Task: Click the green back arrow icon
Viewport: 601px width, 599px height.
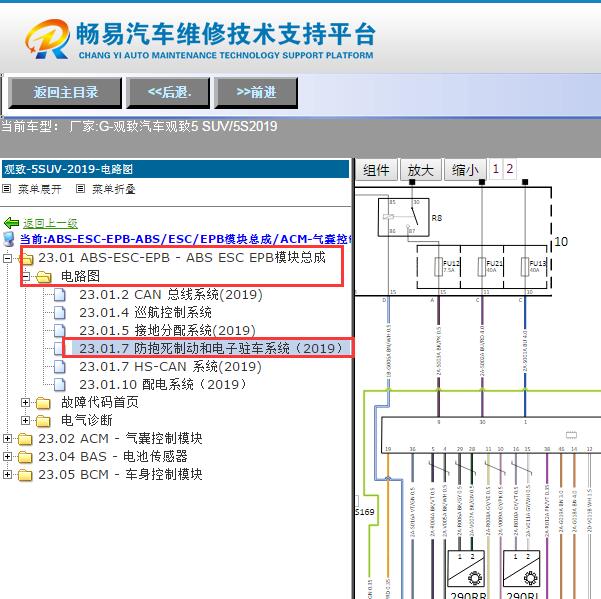Action: (11, 223)
